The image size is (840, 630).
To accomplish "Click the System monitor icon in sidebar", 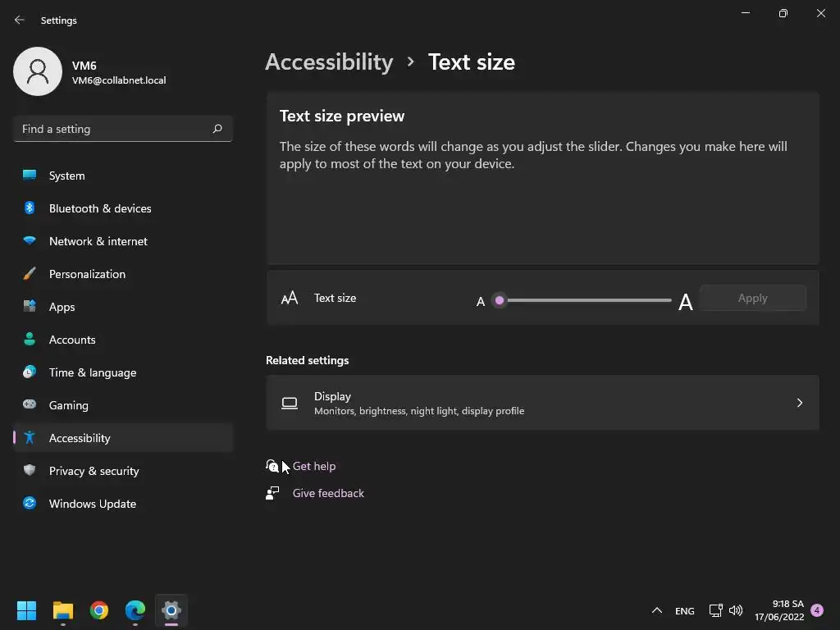I will tap(30, 176).
